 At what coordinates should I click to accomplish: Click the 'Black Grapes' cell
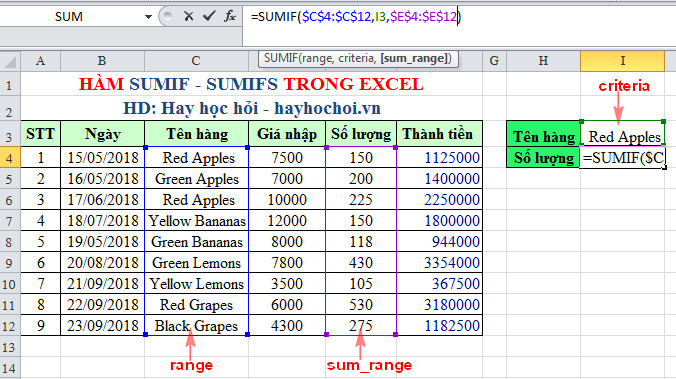click(x=197, y=326)
